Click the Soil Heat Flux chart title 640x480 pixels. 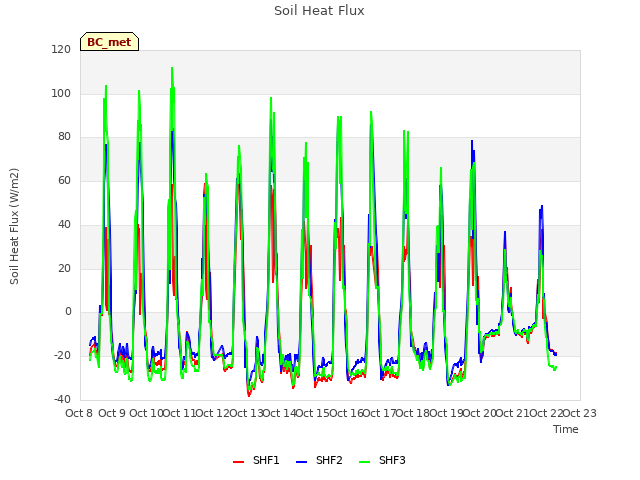click(x=319, y=11)
